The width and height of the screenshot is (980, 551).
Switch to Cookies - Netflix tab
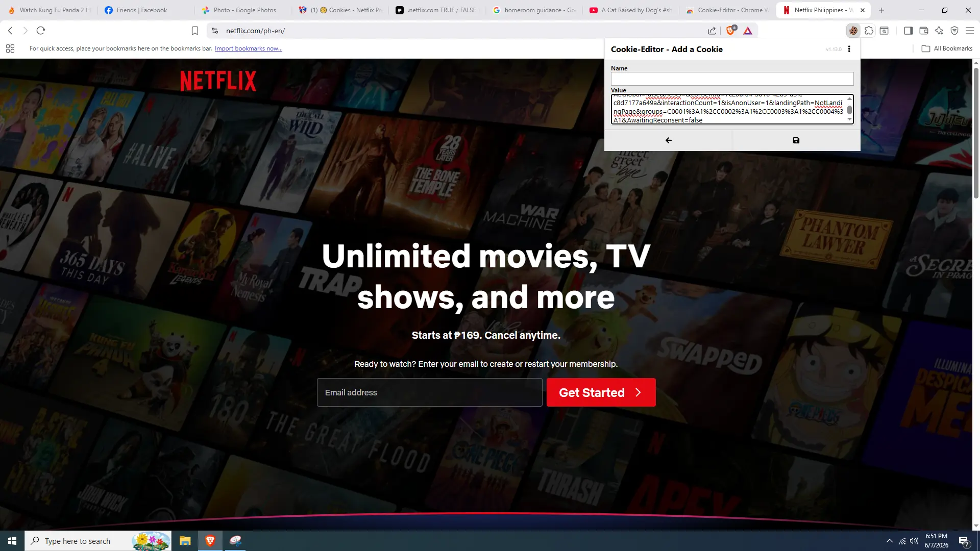click(341, 10)
